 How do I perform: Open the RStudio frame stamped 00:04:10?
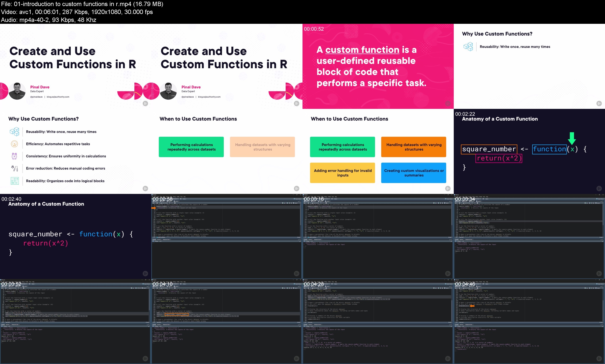pos(227,321)
